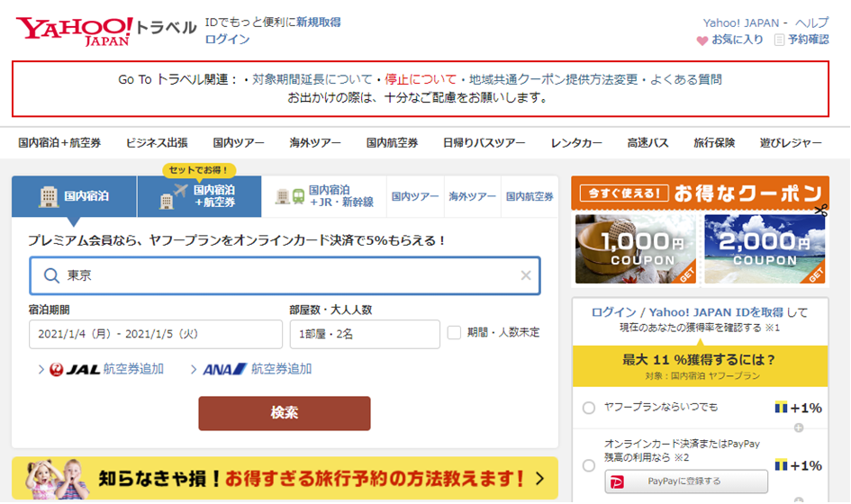Expand JAL 航空券追加 option

coord(102,370)
